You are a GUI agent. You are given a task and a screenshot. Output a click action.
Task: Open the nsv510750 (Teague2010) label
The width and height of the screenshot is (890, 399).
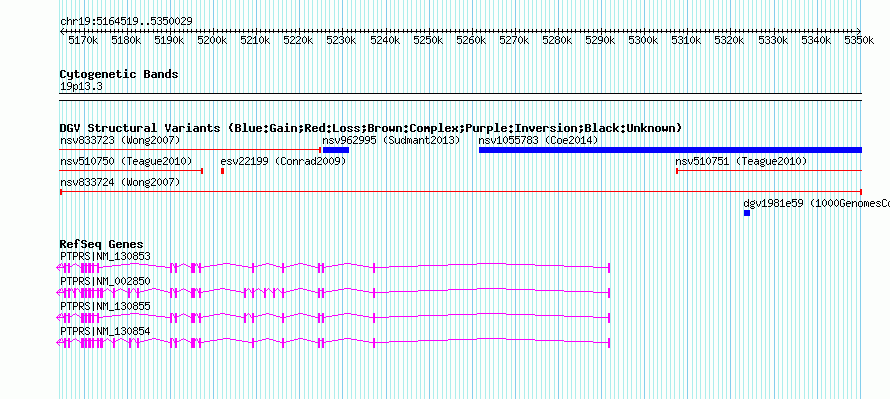pyautogui.click(x=126, y=161)
